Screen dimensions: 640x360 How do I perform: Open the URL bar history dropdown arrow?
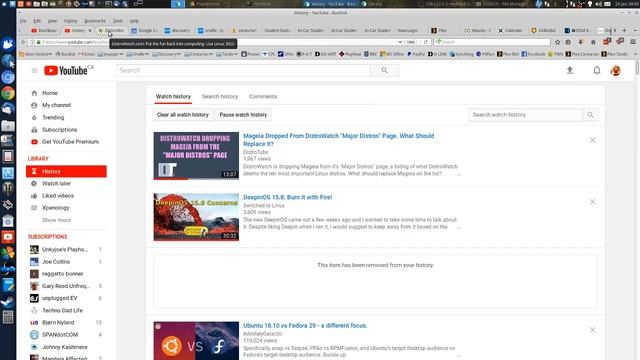400,42
